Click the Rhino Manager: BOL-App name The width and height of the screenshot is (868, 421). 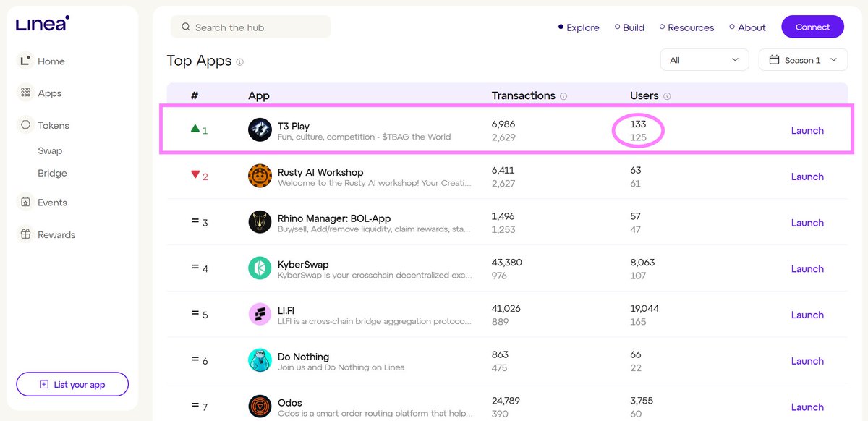point(334,218)
